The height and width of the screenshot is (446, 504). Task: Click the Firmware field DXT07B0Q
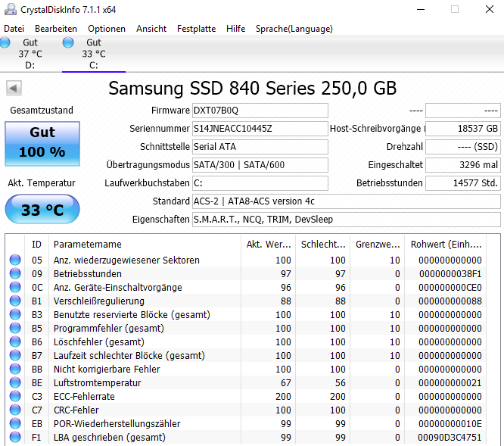[x=260, y=111]
